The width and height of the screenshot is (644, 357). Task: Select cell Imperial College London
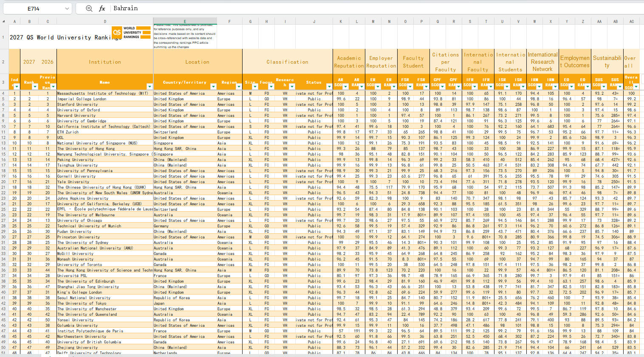pos(105,99)
